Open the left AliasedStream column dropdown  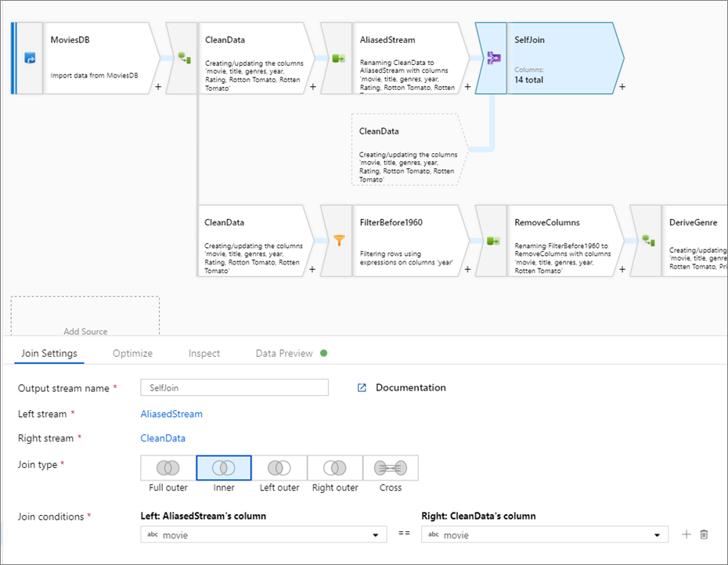point(263,534)
